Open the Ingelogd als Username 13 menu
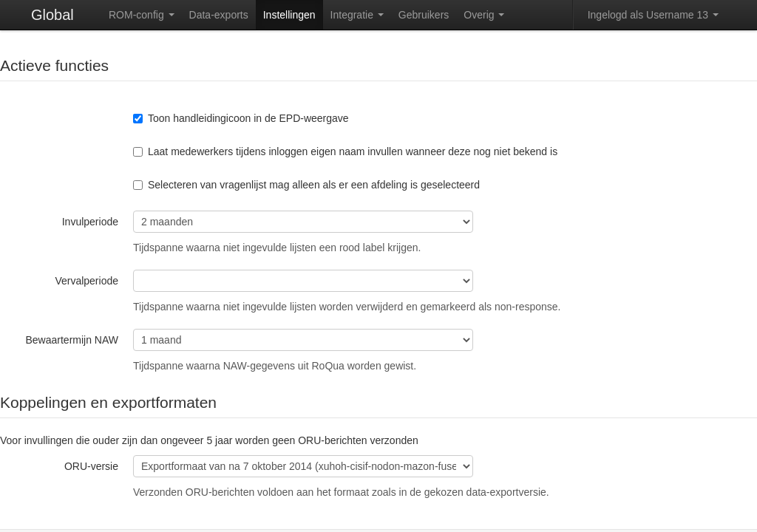 coord(652,15)
